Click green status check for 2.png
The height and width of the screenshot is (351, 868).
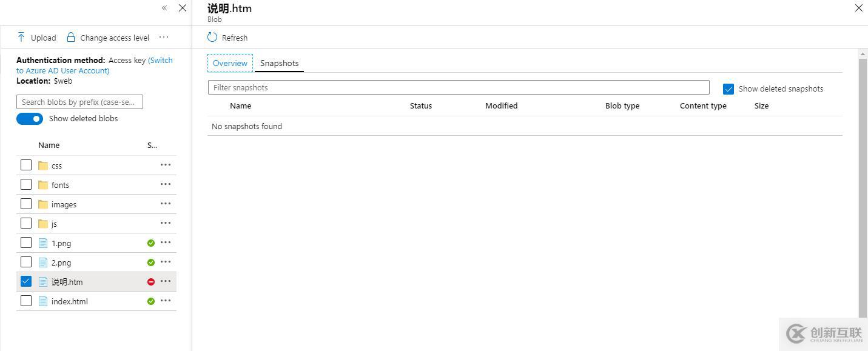[x=151, y=262]
